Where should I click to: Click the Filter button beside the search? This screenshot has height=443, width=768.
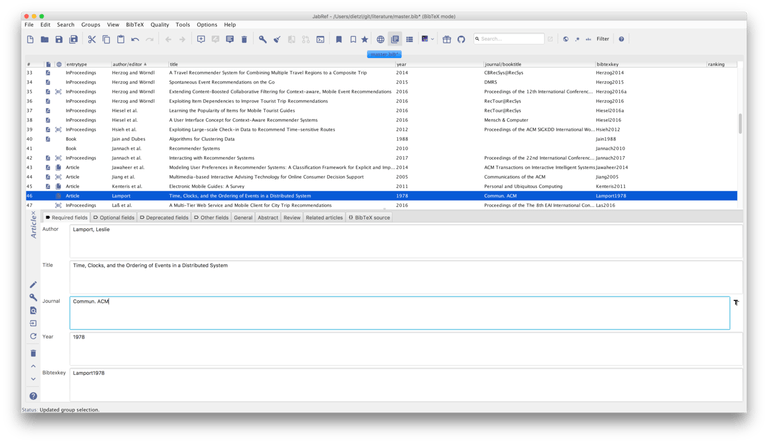tap(602, 39)
